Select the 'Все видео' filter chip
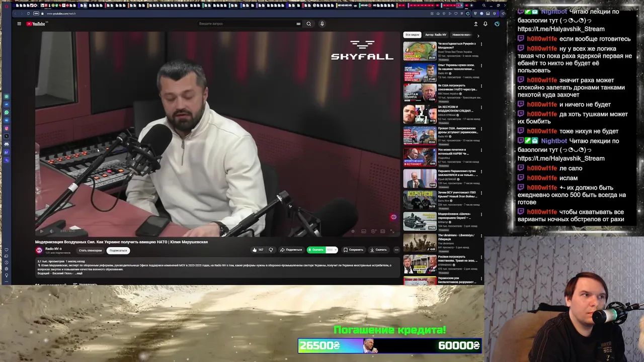644x362 pixels. click(412, 35)
